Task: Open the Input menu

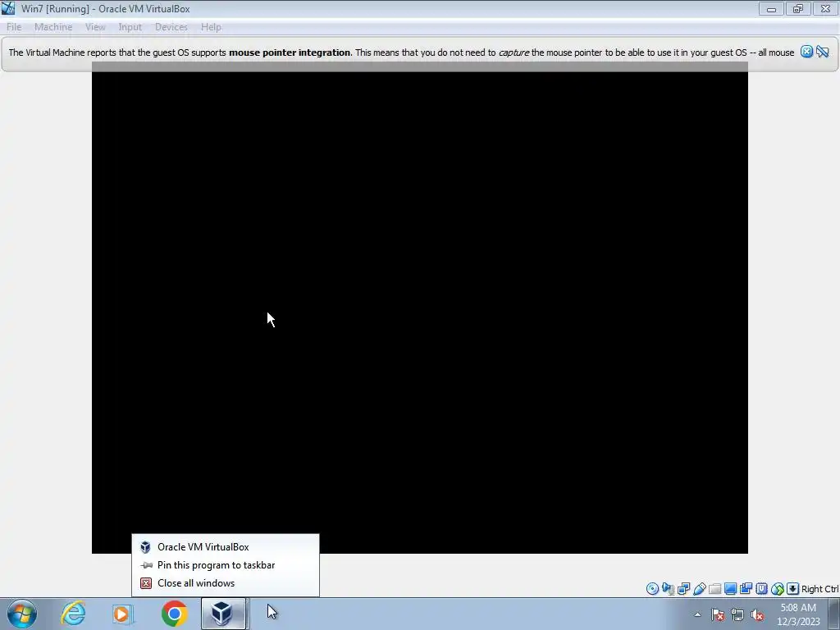Action: pos(130,27)
